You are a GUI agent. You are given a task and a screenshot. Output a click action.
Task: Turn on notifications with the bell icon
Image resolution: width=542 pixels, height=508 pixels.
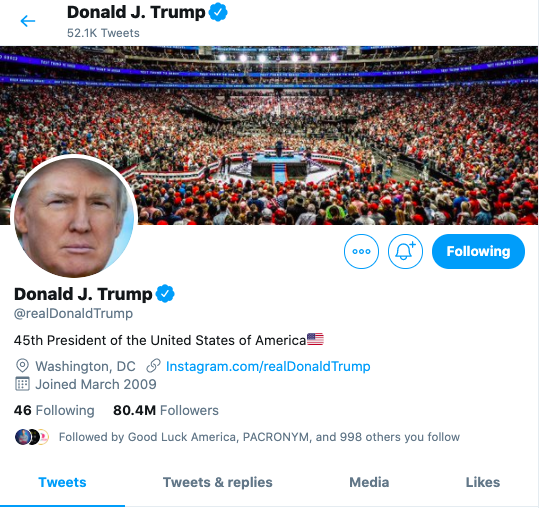pyautogui.click(x=405, y=252)
